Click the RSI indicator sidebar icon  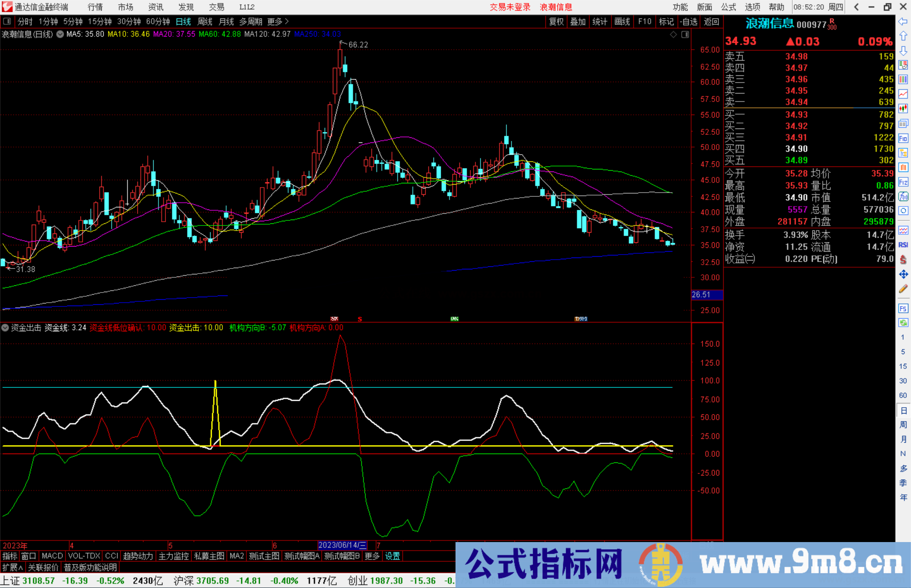coord(903,245)
